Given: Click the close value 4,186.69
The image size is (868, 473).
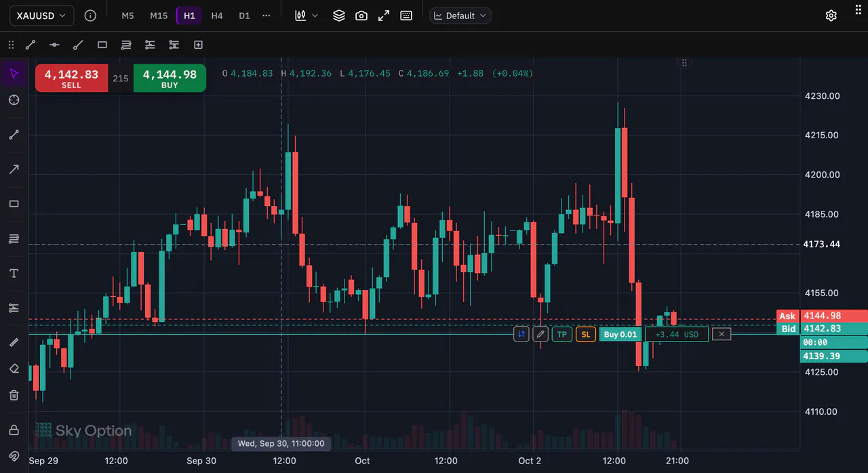Looking at the screenshot, I should pos(428,73).
